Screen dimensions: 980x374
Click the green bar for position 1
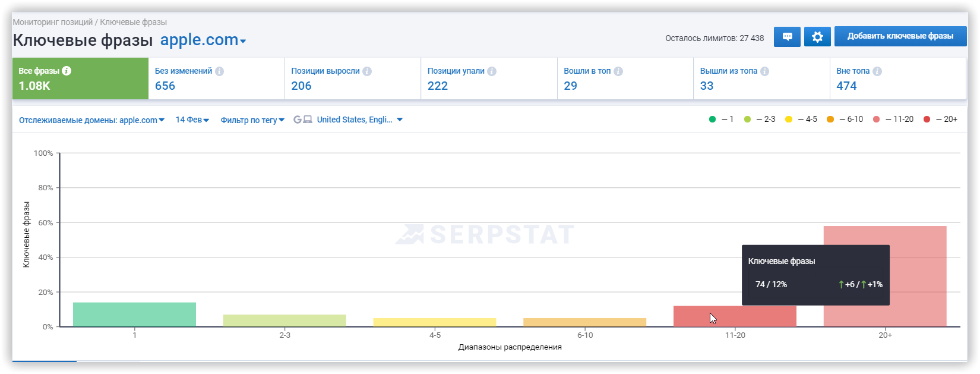[135, 315]
